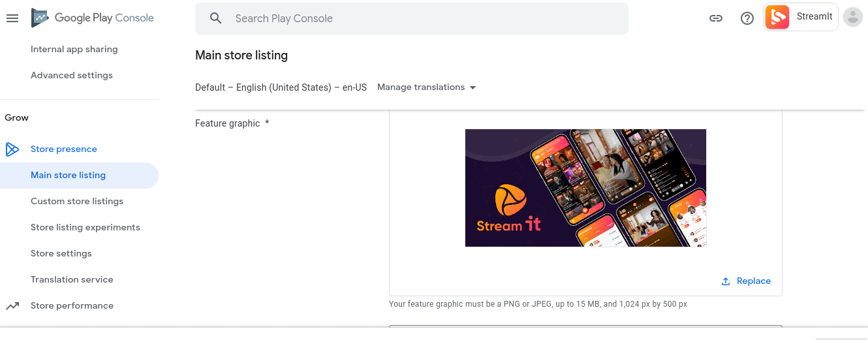Expand the Manage translations dropdown
Viewport: 868px width, 340px height.
[x=427, y=87]
